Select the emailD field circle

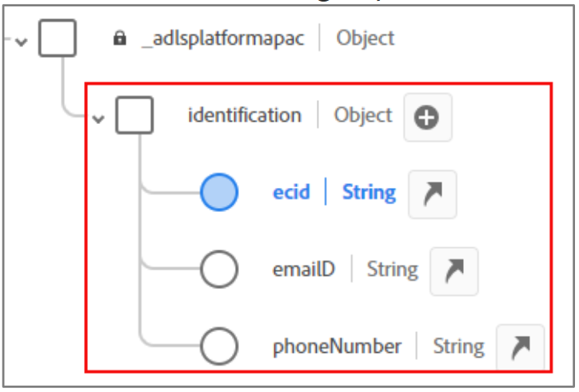point(219,269)
